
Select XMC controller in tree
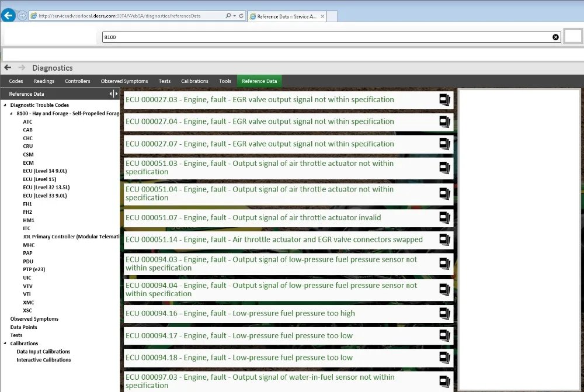coord(28,303)
